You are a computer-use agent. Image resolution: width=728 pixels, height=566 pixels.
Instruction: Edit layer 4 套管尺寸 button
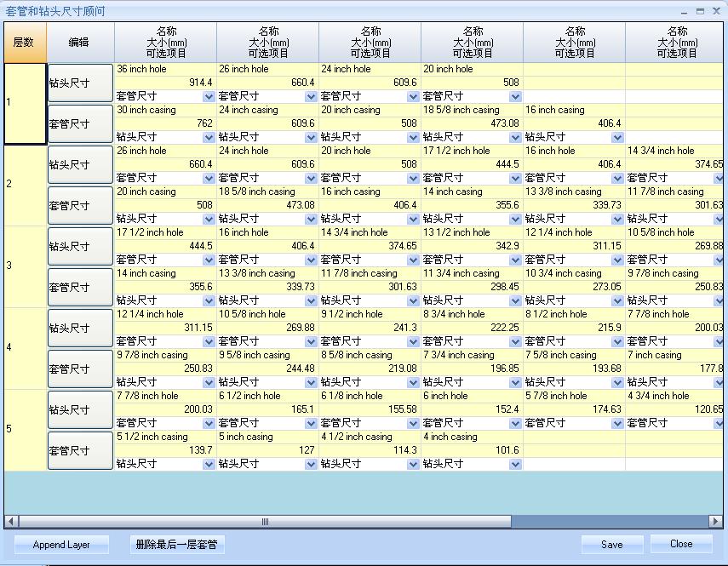coord(80,369)
